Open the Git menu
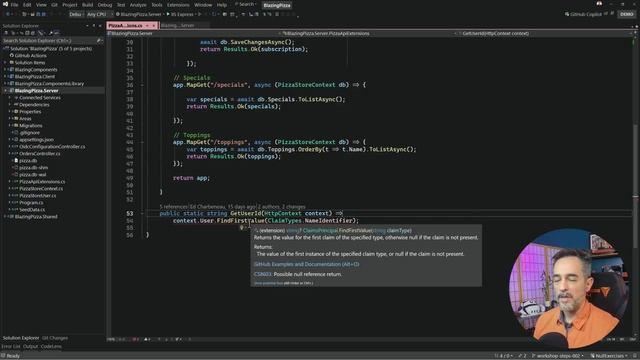Screen dimensions: 640x360 click(54, 5)
